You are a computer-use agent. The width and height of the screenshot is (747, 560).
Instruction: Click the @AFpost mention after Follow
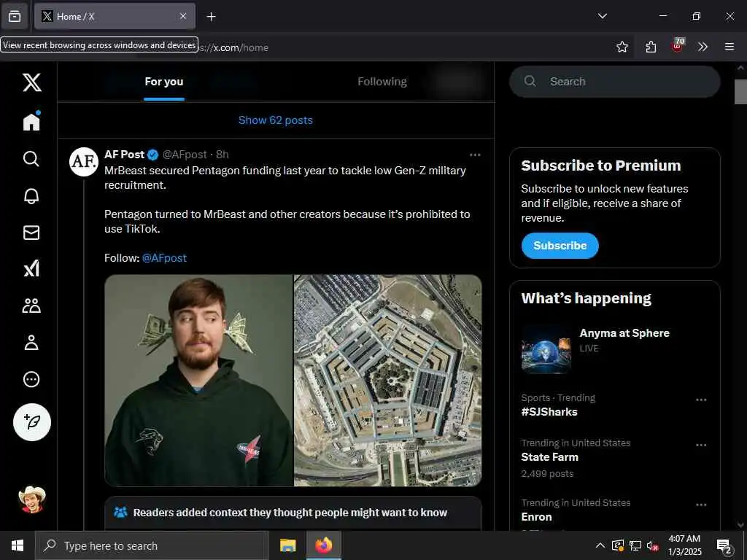[x=164, y=258]
